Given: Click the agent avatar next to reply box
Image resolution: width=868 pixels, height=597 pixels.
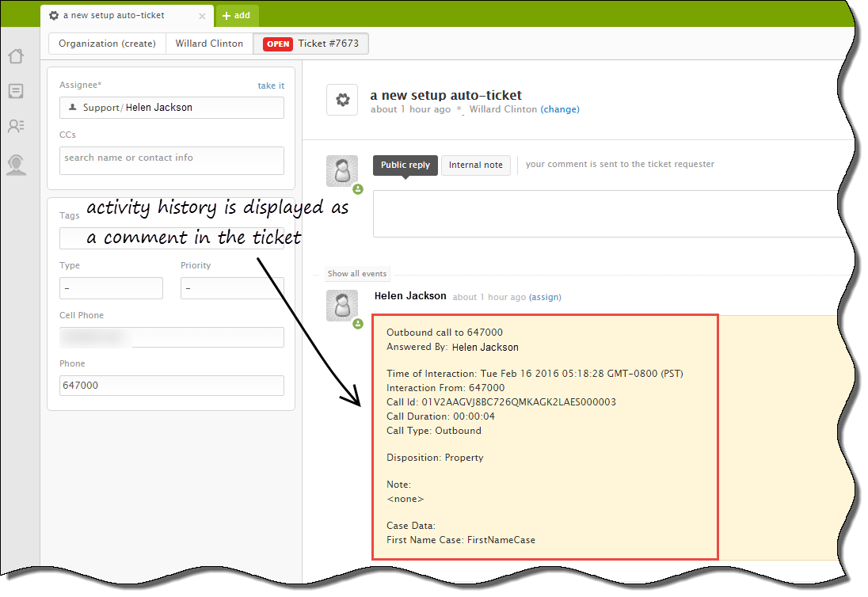Looking at the screenshot, I should (342, 171).
